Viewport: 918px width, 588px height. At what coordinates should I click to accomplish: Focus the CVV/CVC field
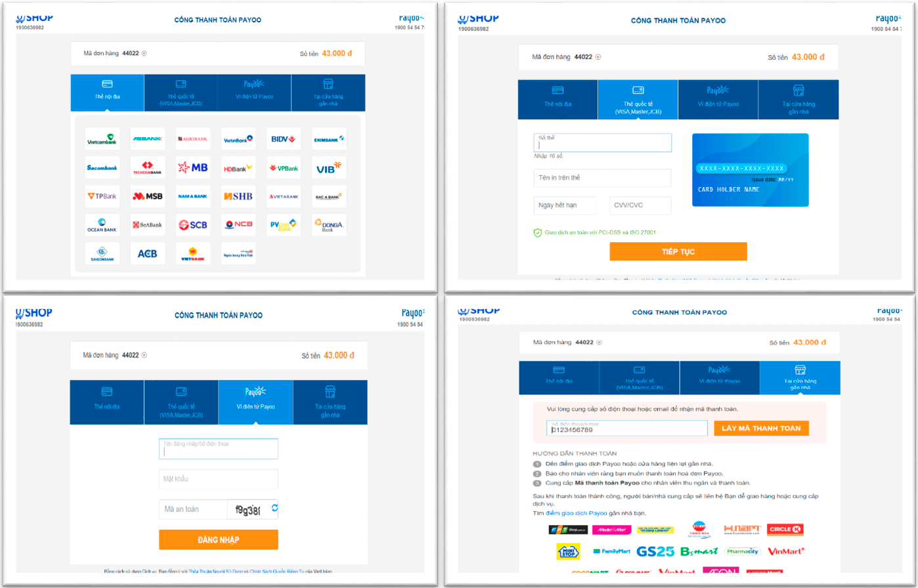(x=640, y=205)
